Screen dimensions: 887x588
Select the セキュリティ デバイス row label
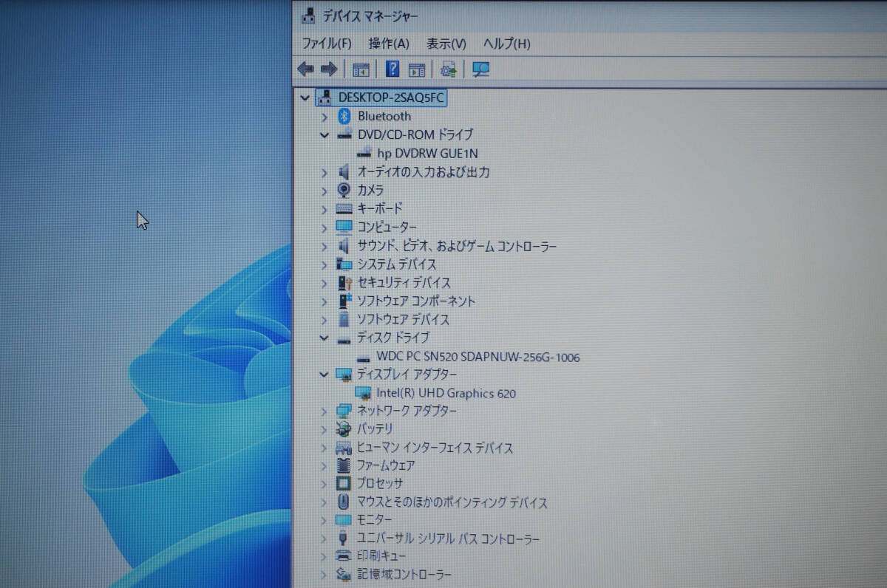coord(404,282)
